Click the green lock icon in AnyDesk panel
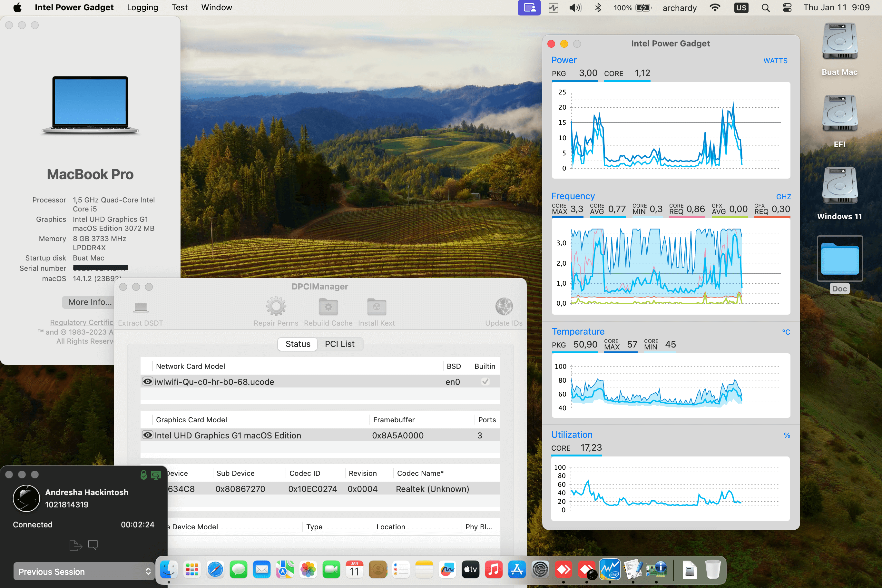The width and height of the screenshot is (882, 588). click(x=144, y=475)
